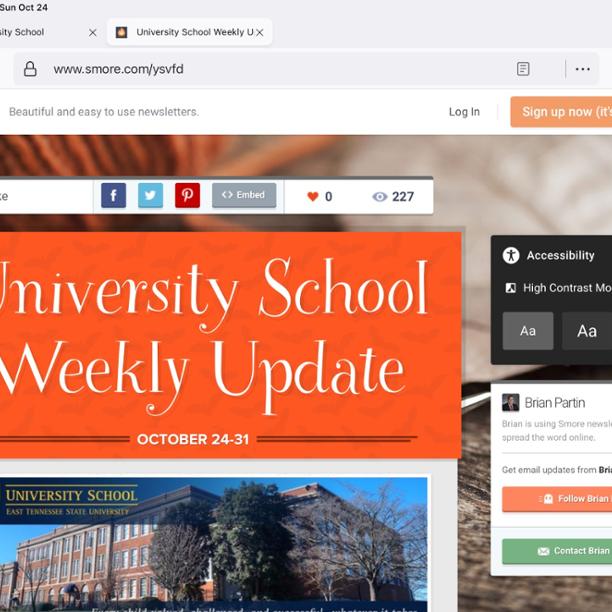Screen dimensions: 612x612
Task: Click the eye views counter icon
Action: click(379, 197)
